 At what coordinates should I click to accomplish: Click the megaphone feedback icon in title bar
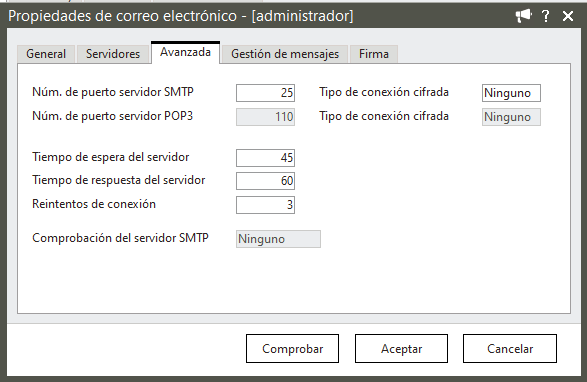click(x=523, y=16)
